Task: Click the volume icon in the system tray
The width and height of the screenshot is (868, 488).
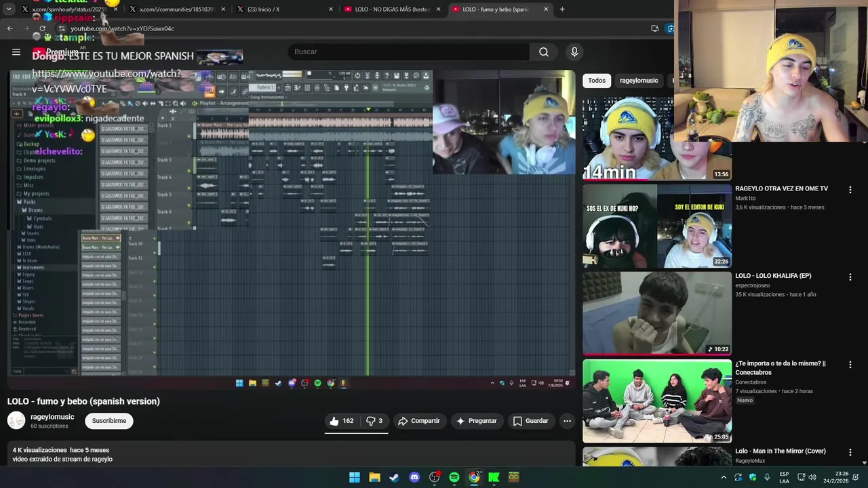Action: point(812,477)
